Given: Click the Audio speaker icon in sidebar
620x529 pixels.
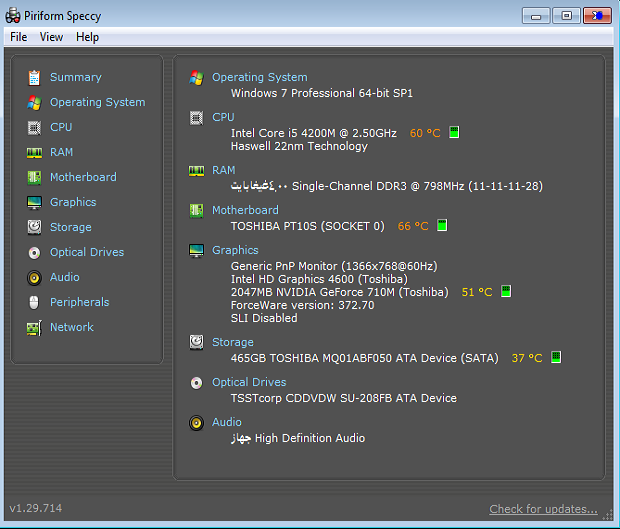Looking at the screenshot, I should [x=34, y=277].
